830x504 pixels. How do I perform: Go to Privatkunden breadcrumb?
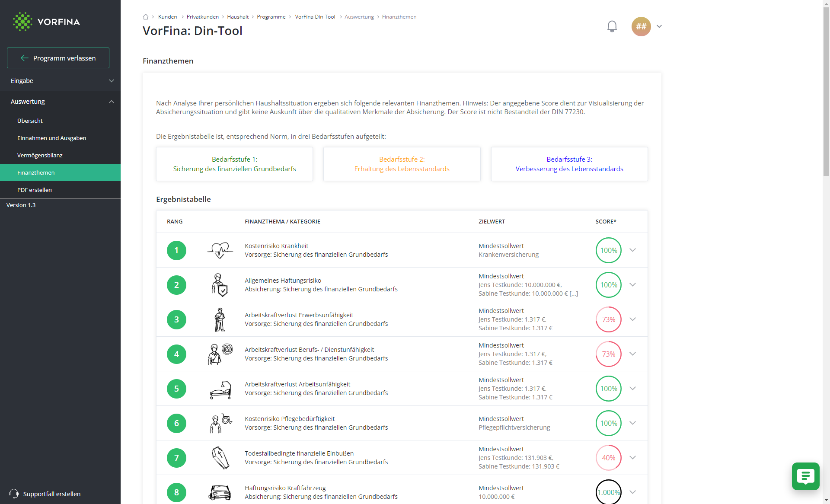click(x=203, y=17)
